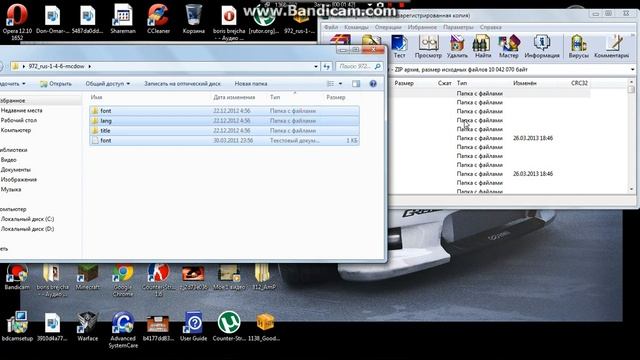Select the Мое 1 видео desktop icon

point(229,277)
